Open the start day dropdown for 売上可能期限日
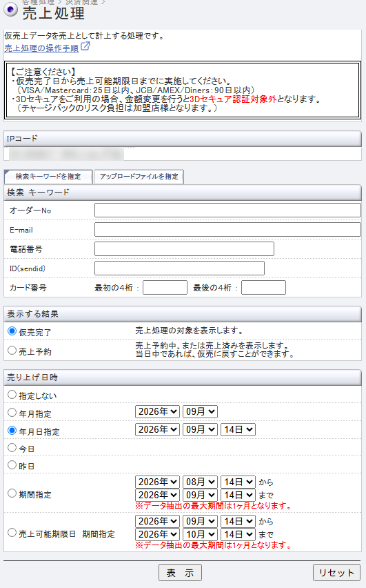 [x=238, y=521]
